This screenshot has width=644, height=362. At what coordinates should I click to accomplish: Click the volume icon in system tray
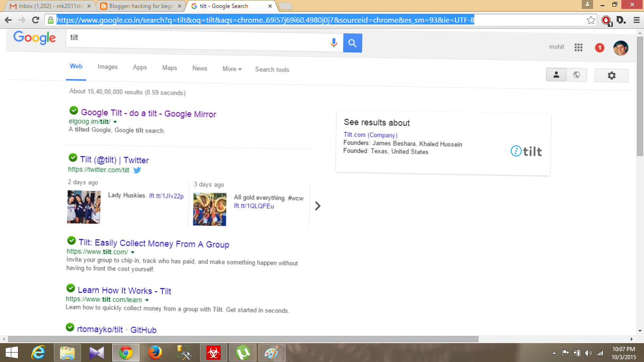pos(588,353)
